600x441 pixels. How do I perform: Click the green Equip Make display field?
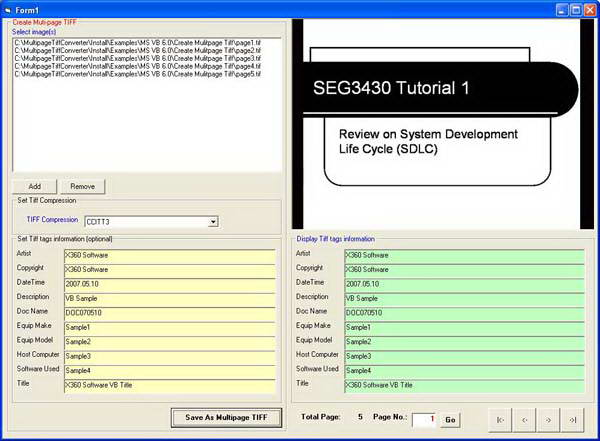pos(465,328)
